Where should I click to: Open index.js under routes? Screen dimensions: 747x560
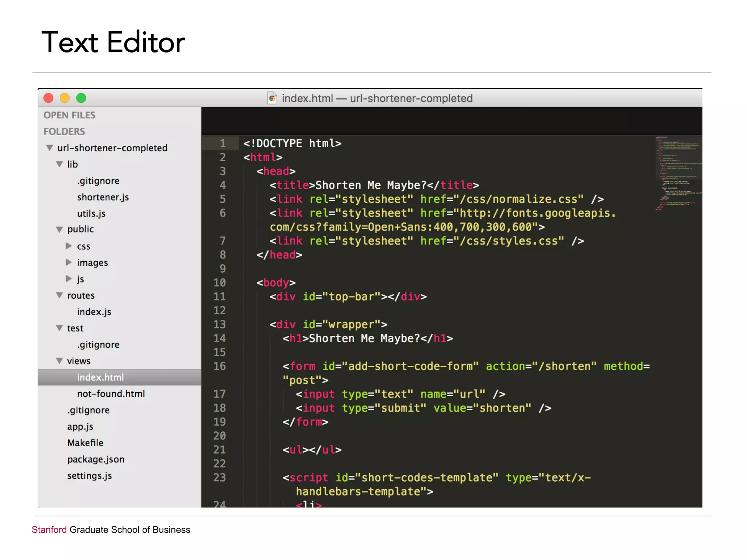[x=94, y=312]
